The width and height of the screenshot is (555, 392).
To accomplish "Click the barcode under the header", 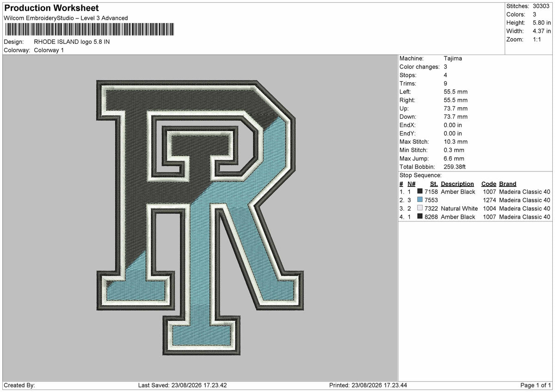I will 89,30.
